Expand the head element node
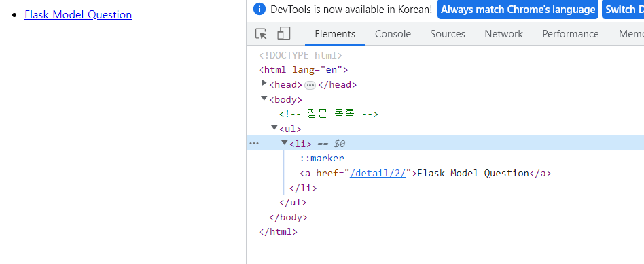 point(264,83)
